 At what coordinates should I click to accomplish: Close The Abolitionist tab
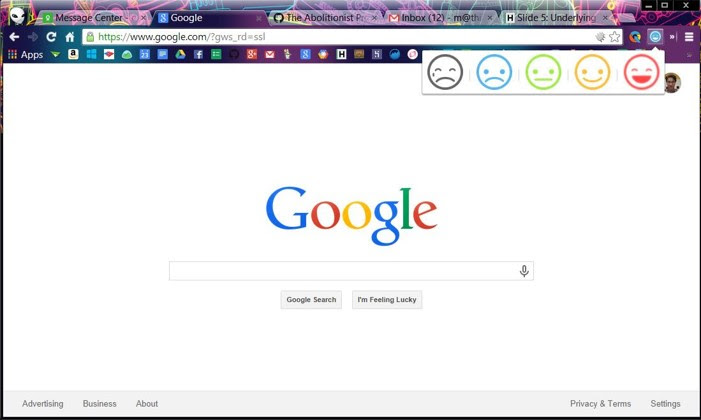click(x=374, y=18)
